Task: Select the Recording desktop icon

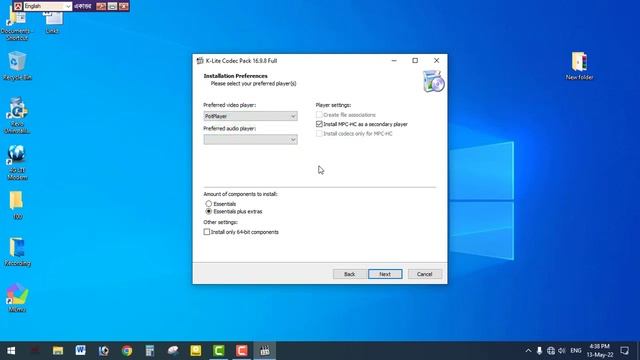Action: coord(17,252)
